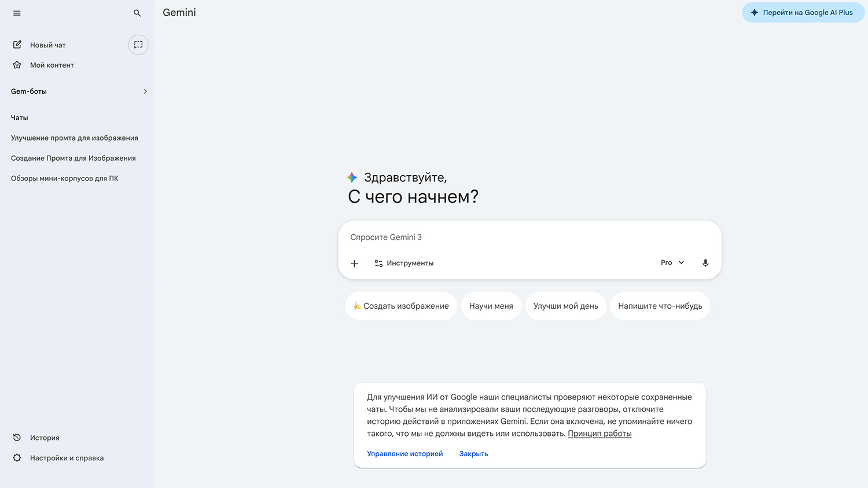Image resolution: width=868 pixels, height=488 pixels.
Task: Click the История clock icon
Action: click(x=17, y=438)
